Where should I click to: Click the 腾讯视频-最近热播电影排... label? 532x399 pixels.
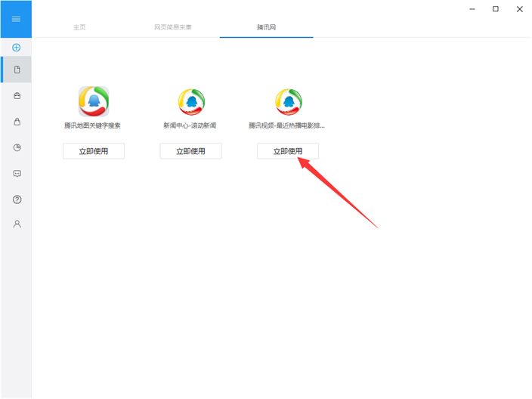pos(286,125)
